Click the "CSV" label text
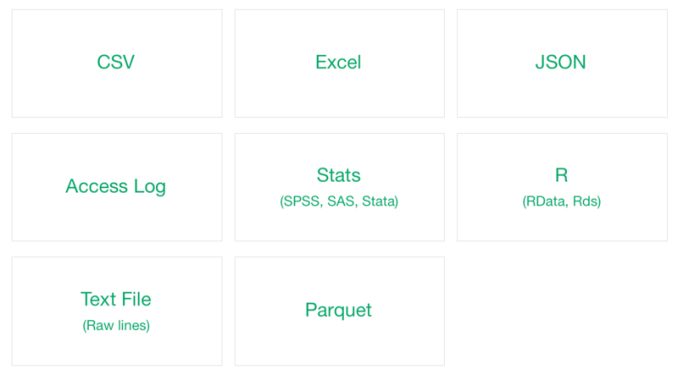This screenshot has width=678, height=375. click(x=115, y=62)
